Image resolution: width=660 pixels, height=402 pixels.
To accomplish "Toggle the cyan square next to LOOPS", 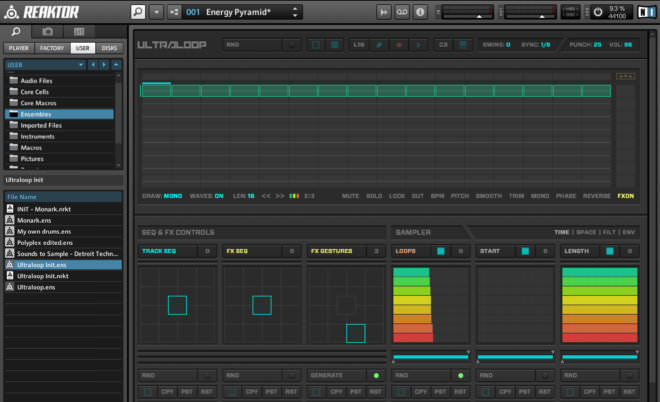I will [x=441, y=251].
